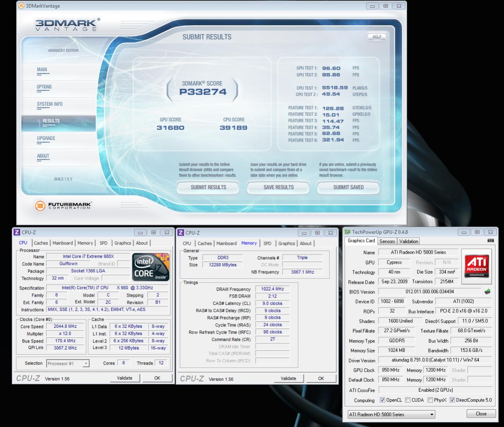Open ABOUT in 3DMark sidebar

coord(43,156)
